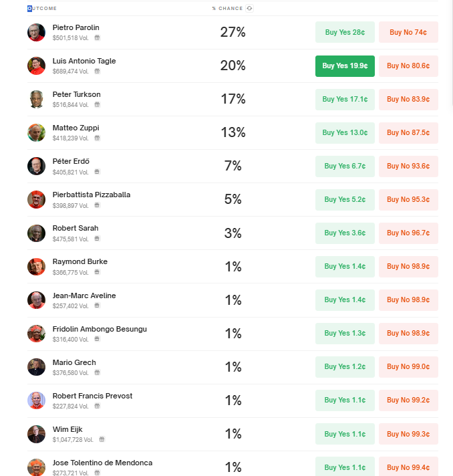Viewport: 453px width, 476px height.
Task: Click the rewards icon under Robert Sarah
Action: [x=97, y=239]
